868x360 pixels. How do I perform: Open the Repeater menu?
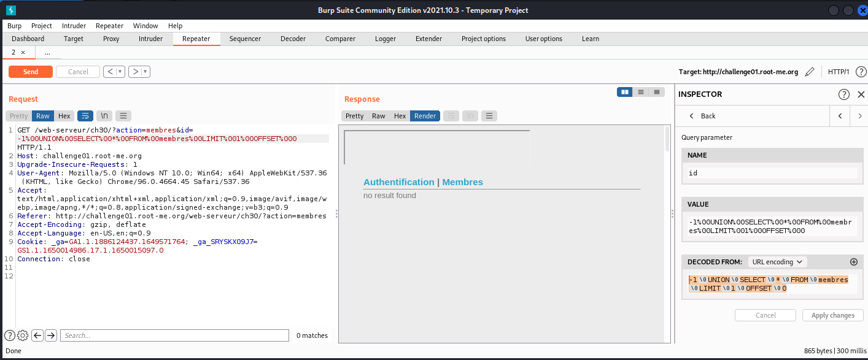tap(110, 26)
